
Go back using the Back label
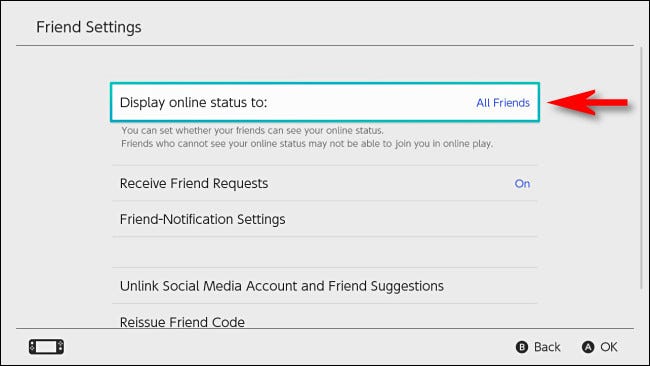click(x=547, y=347)
